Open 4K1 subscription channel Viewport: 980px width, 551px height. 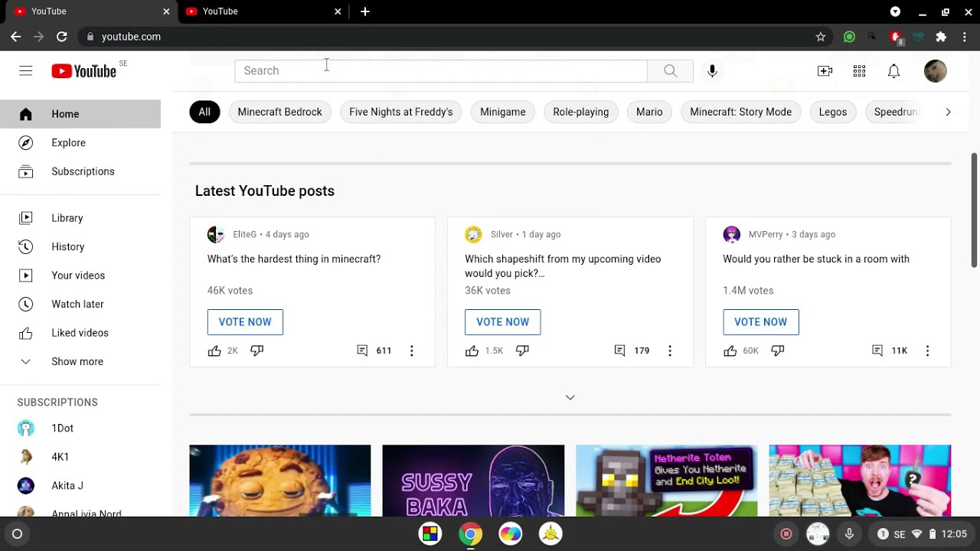point(80,457)
